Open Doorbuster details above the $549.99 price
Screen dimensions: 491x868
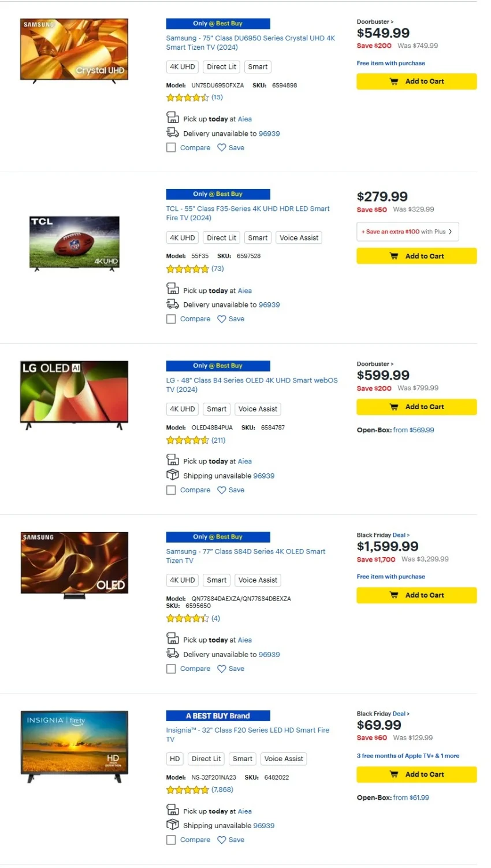tap(375, 22)
